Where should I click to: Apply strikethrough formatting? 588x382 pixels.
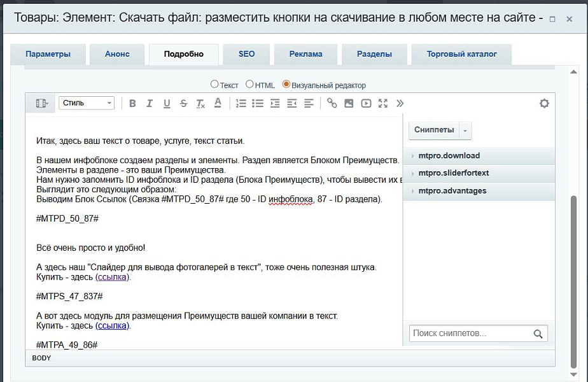click(x=183, y=103)
